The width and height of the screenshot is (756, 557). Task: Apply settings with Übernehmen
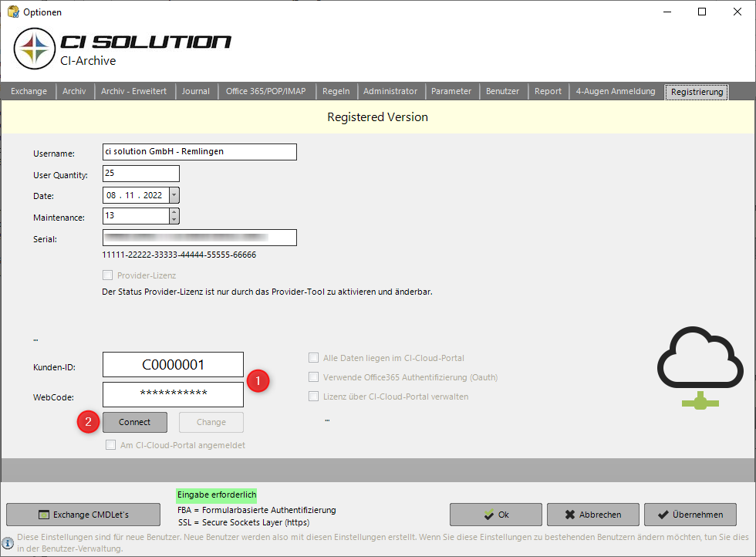click(690, 515)
